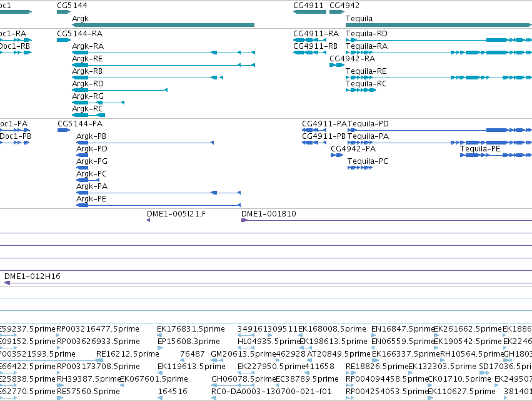
Task: Click the RP003626933.5prime EST label
Action: (98, 342)
